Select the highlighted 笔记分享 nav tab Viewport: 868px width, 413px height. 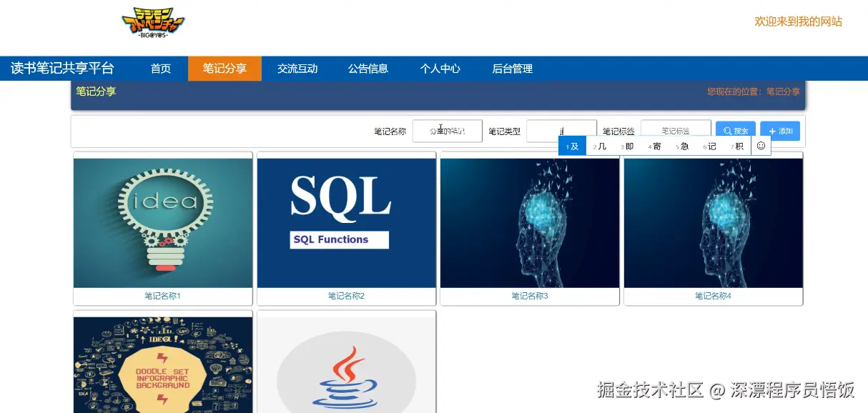tap(225, 68)
